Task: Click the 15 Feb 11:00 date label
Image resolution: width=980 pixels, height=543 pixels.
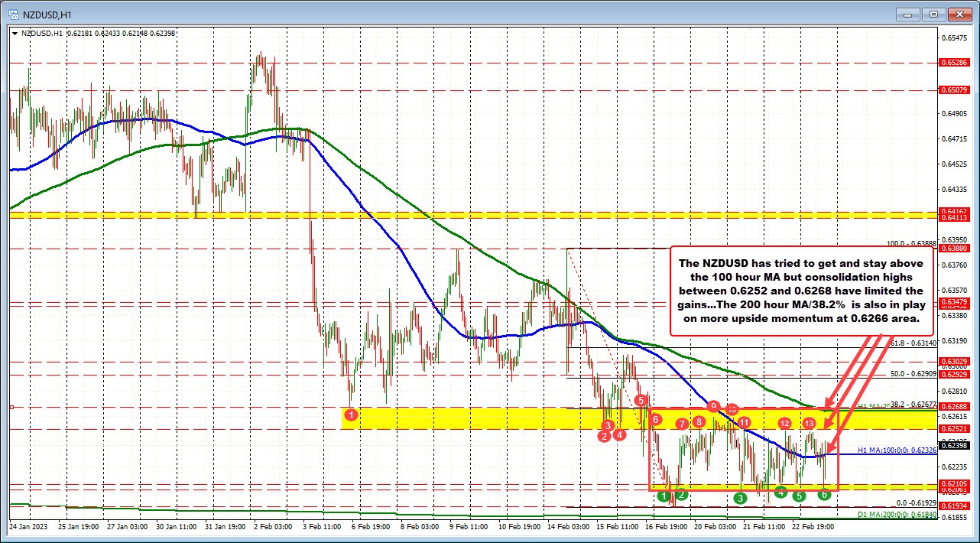Action: pyautogui.click(x=618, y=527)
